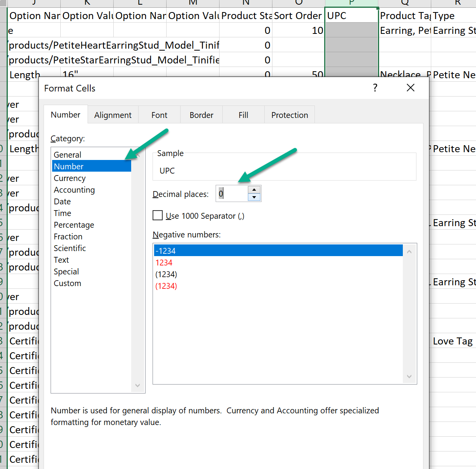This screenshot has height=469, width=476.
Task: Close the Format Cells dialog
Action: (x=410, y=88)
